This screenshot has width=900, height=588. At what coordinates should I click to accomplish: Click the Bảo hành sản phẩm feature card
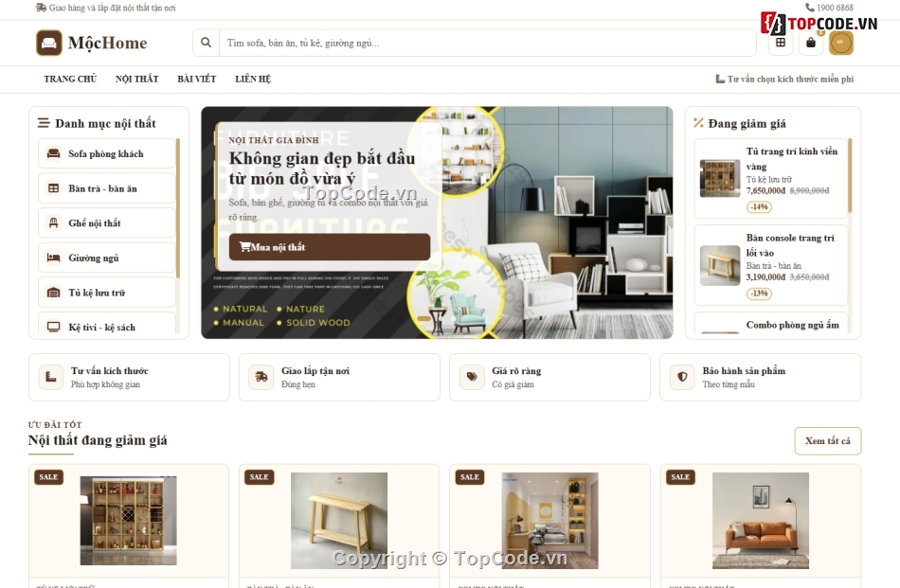[761, 378]
